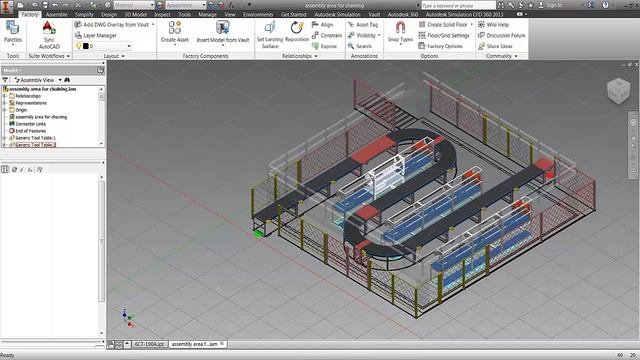Open Wiki Help
The width and height of the screenshot is (640, 360).
493,24
